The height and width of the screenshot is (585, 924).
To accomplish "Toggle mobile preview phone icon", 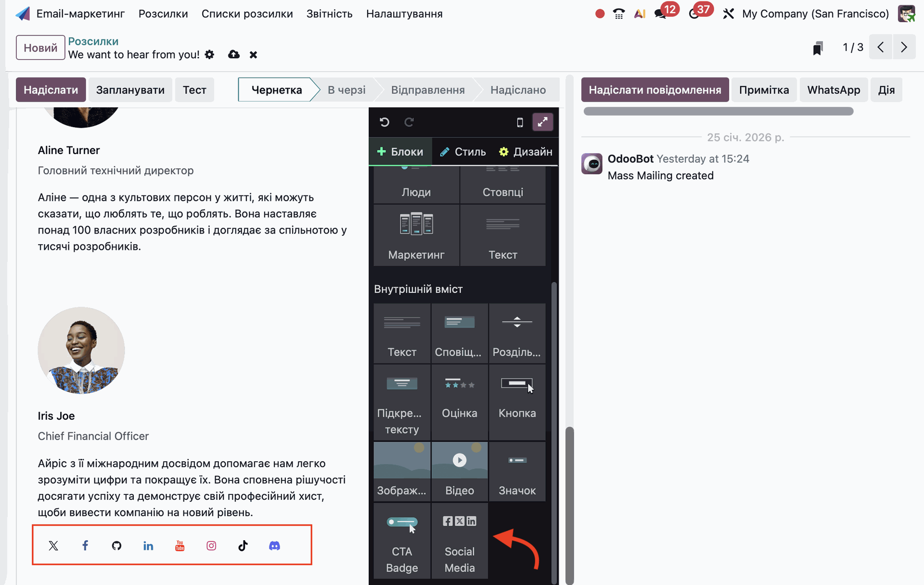I will (520, 122).
